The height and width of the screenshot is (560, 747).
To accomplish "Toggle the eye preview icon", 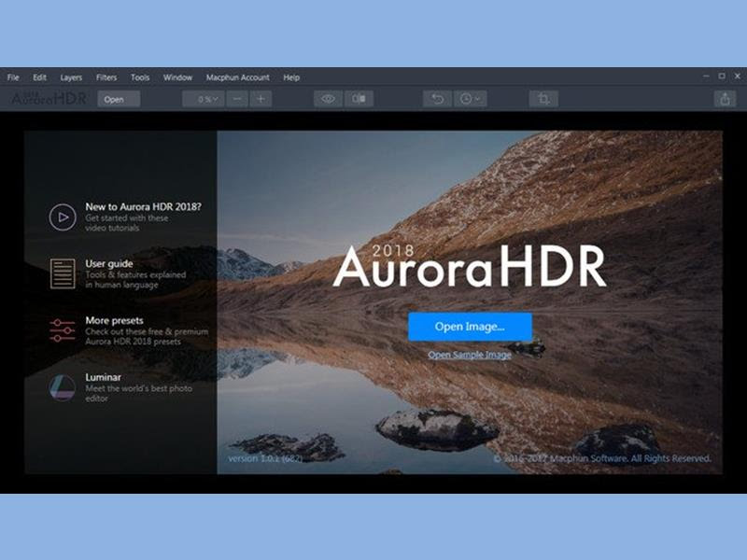I will click(x=328, y=99).
